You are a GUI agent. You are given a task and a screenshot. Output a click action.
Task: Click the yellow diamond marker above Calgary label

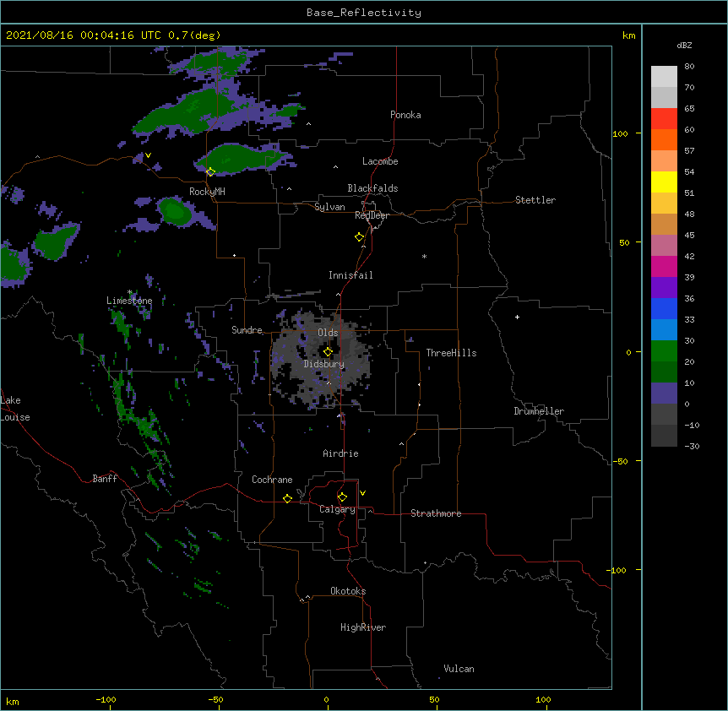coord(342,497)
